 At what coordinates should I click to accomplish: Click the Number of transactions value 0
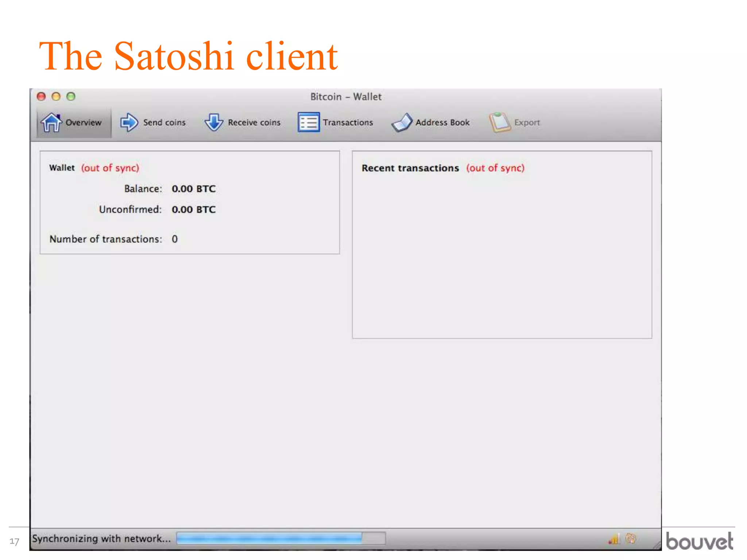pyautogui.click(x=175, y=239)
